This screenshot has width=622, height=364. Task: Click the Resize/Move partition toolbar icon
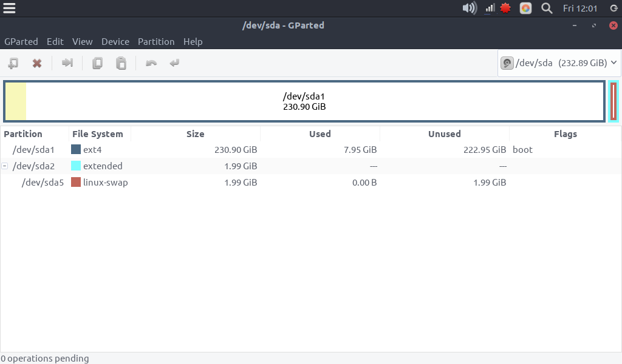coord(67,62)
